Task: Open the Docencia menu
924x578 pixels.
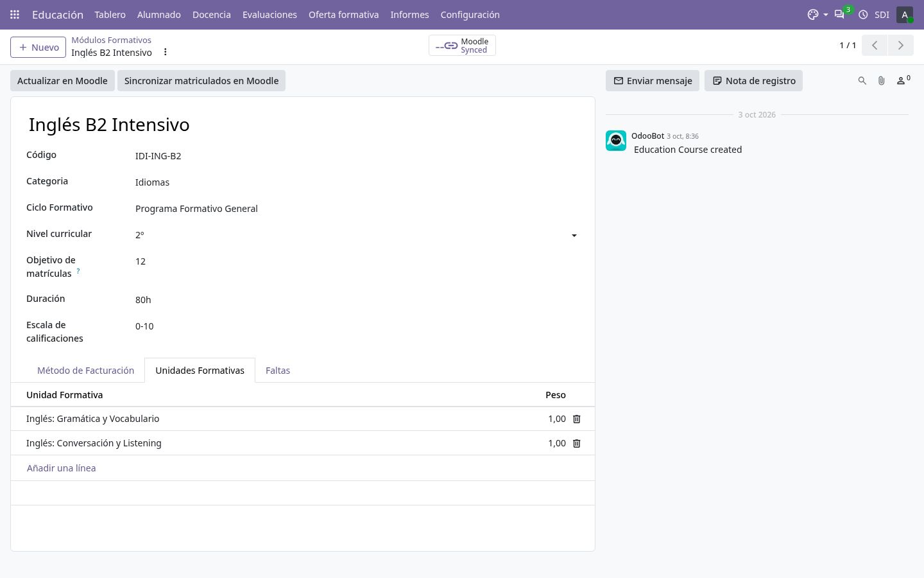Action: 212,14
